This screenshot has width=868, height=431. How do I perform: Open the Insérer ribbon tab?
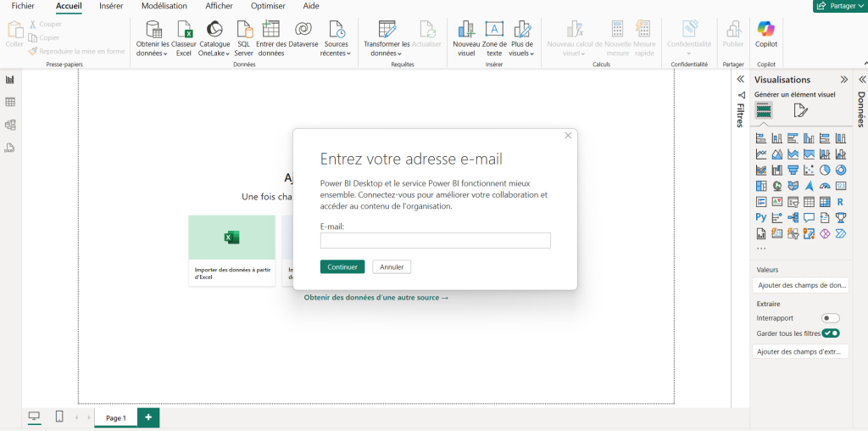pyautogui.click(x=111, y=6)
